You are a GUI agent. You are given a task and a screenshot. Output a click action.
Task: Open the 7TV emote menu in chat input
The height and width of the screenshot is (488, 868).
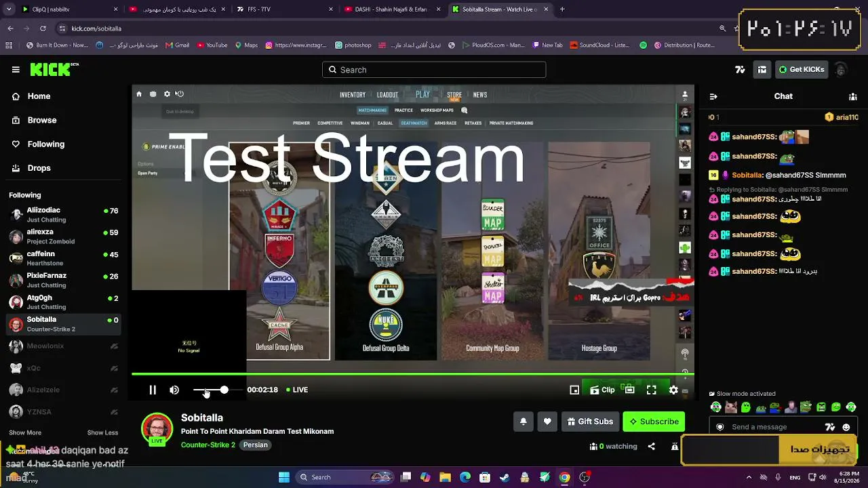coord(830,427)
